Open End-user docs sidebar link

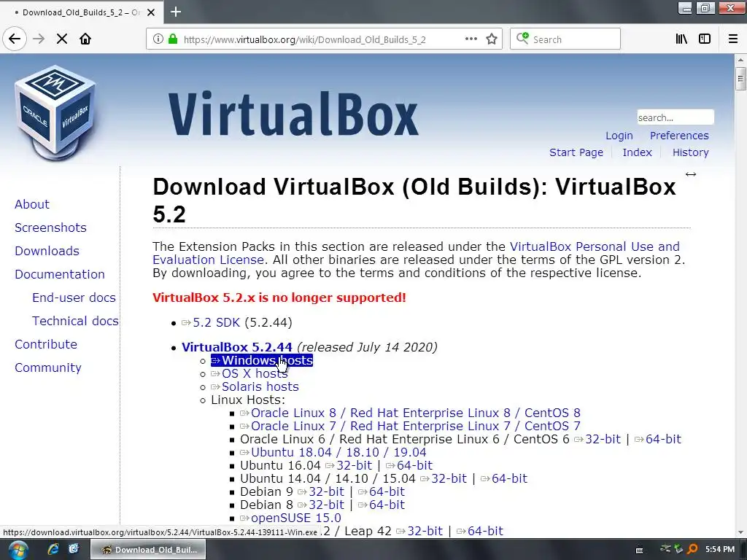[74, 297]
